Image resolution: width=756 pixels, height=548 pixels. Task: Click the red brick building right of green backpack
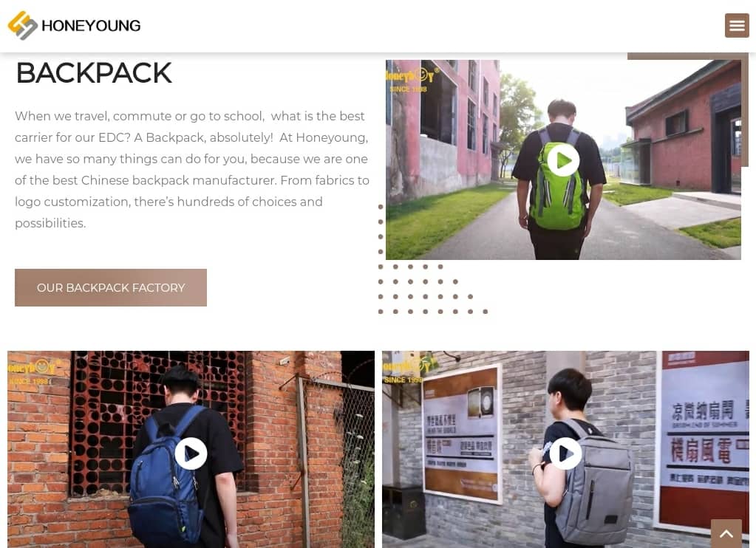click(683, 130)
